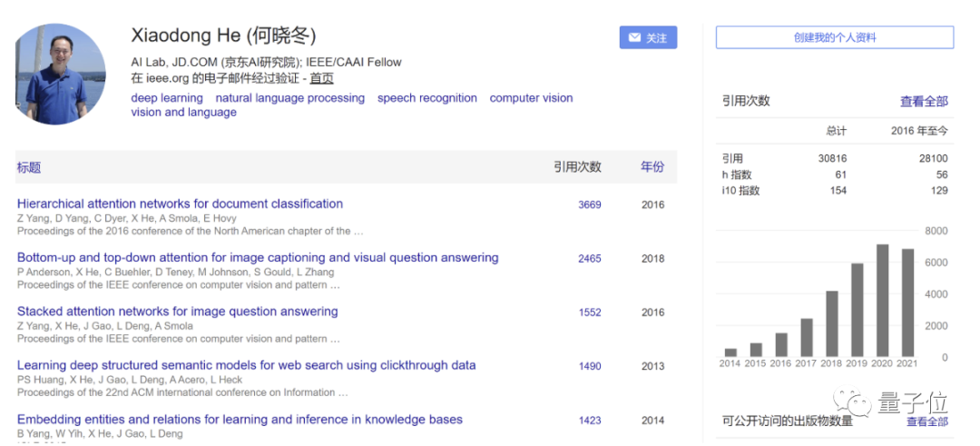The image size is (980, 446).
Task: Click the 创建我的个人资料 button
Action: pyautogui.click(x=834, y=37)
